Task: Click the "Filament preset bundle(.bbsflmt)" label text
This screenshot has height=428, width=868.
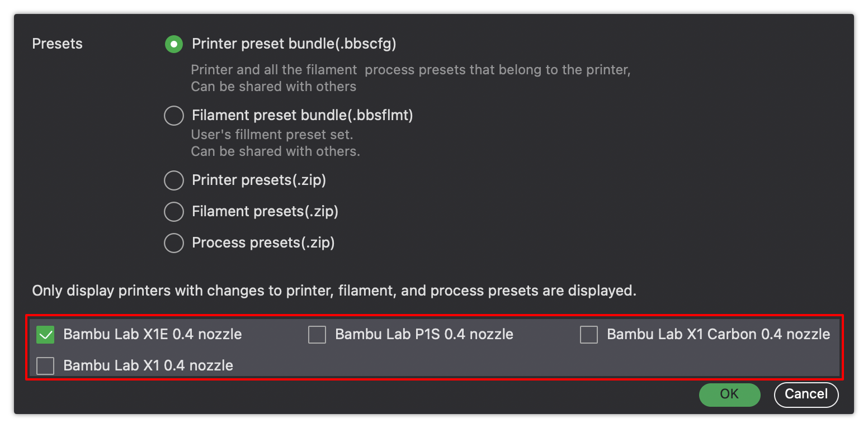Action: click(x=303, y=116)
